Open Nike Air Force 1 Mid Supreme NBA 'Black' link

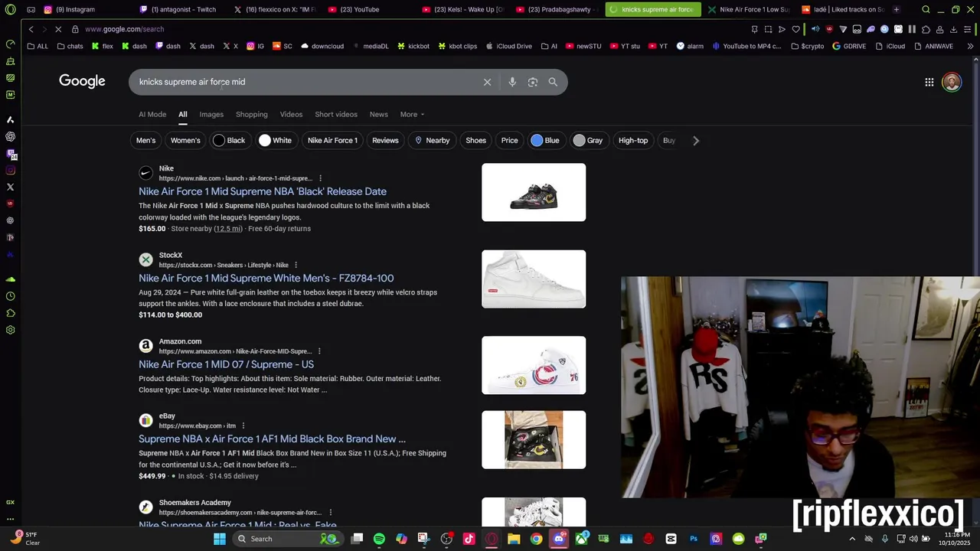pos(263,191)
